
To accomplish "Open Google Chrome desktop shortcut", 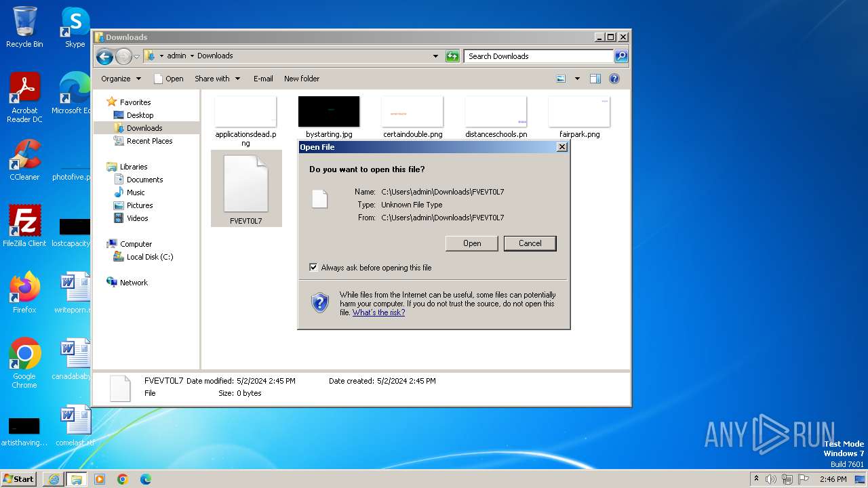I will tap(24, 363).
